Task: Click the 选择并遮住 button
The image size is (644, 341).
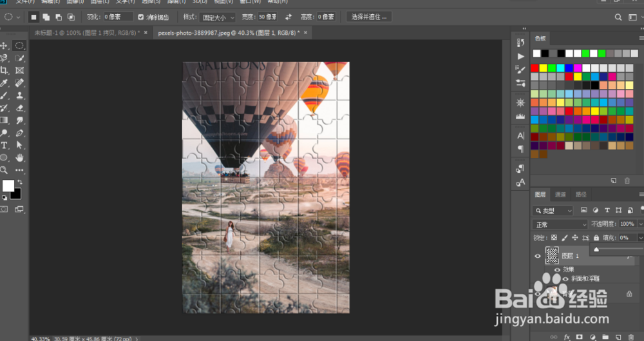Action: [369, 17]
